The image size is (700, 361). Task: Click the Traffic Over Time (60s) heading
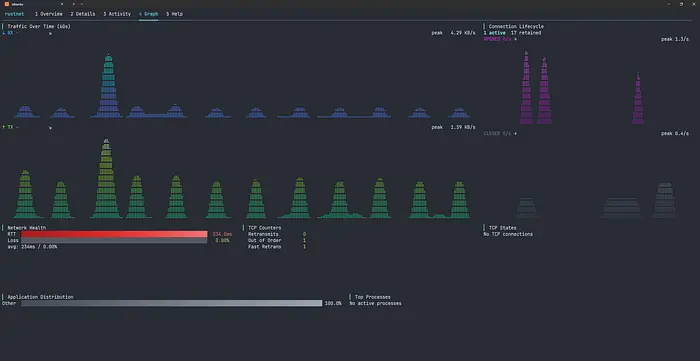coord(39,26)
